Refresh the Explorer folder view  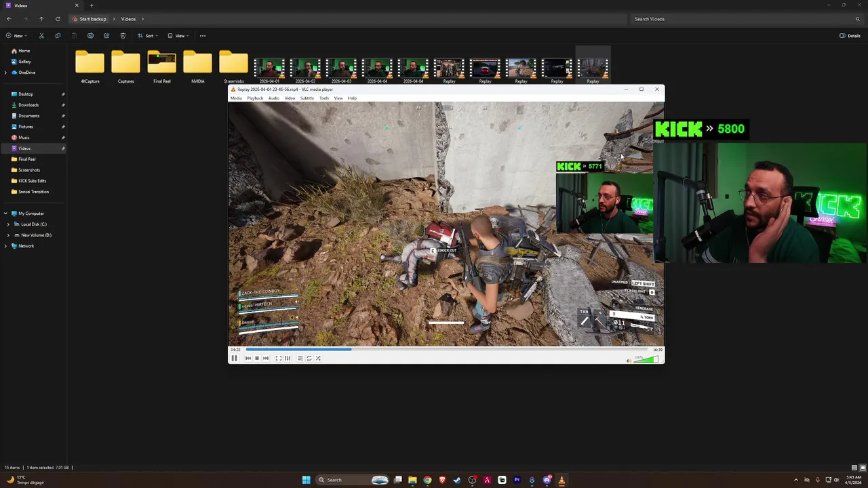pyautogui.click(x=58, y=19)
